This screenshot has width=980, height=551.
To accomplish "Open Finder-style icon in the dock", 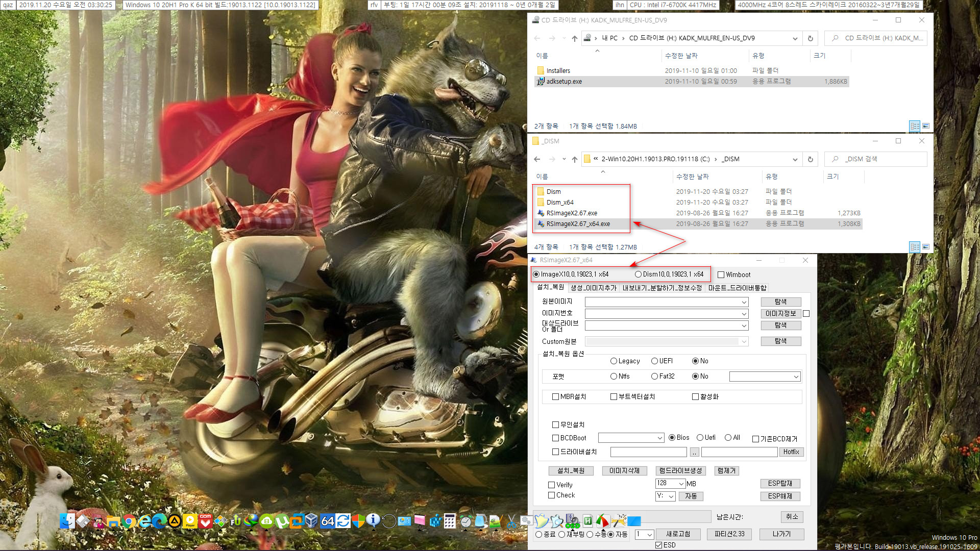I will [x=67, y=521].
